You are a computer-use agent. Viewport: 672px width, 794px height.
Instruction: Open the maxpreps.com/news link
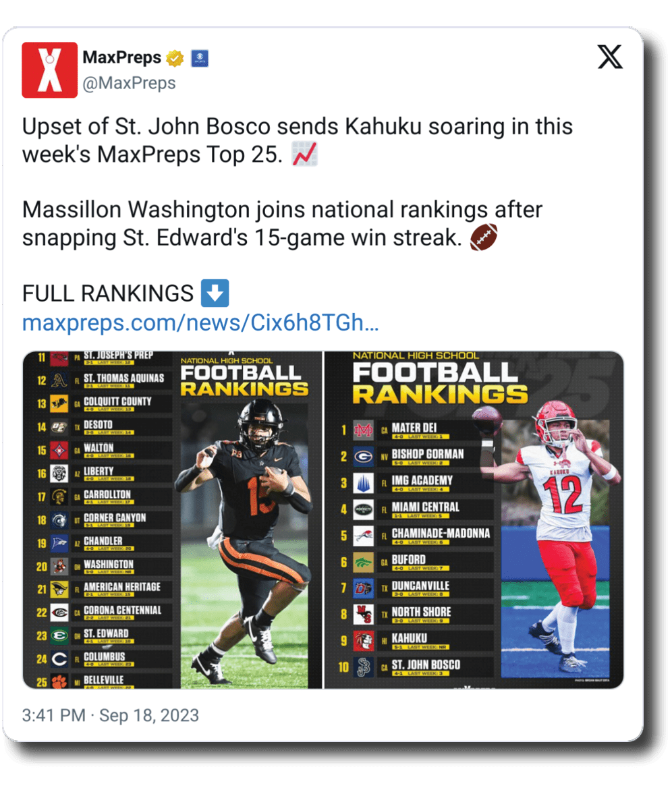click(200, 323)
